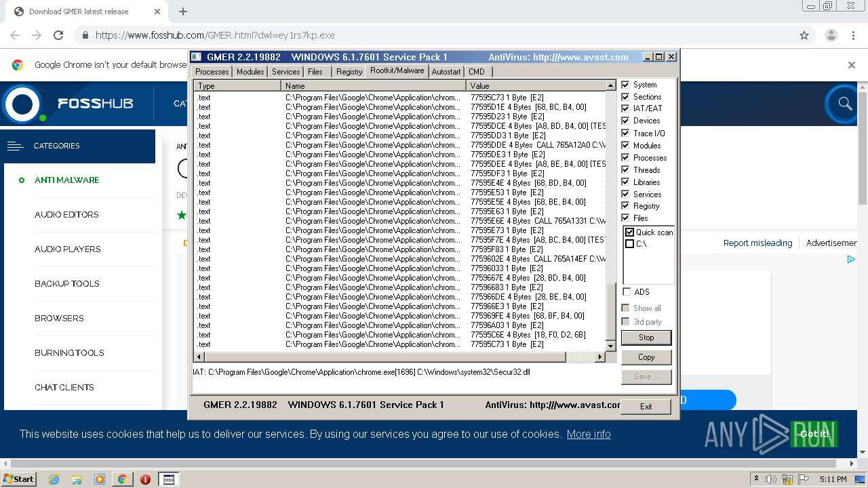This screenshot has width=868, height=488.
Task: Select row with value 77595D1E 4 Bytes
Action: [400, 107]
